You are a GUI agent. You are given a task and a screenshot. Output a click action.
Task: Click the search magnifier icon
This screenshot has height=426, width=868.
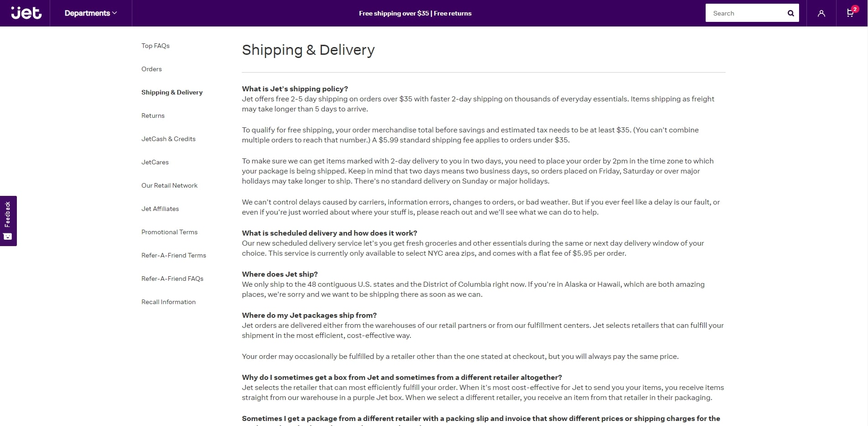click(791, 13)
